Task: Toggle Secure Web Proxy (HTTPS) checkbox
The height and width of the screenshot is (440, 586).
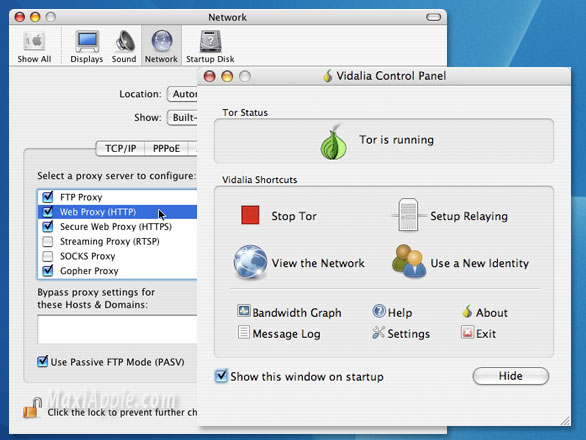Action: [x=48, y=226]
